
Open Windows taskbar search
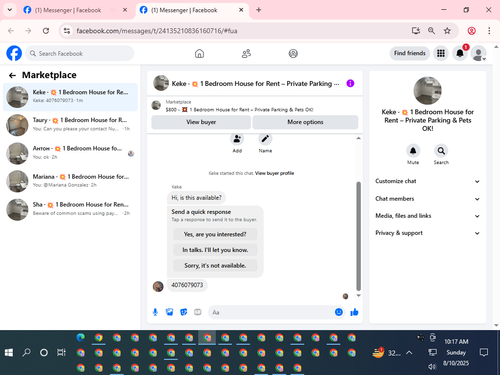pyautogui.click(x=26, y=353)
